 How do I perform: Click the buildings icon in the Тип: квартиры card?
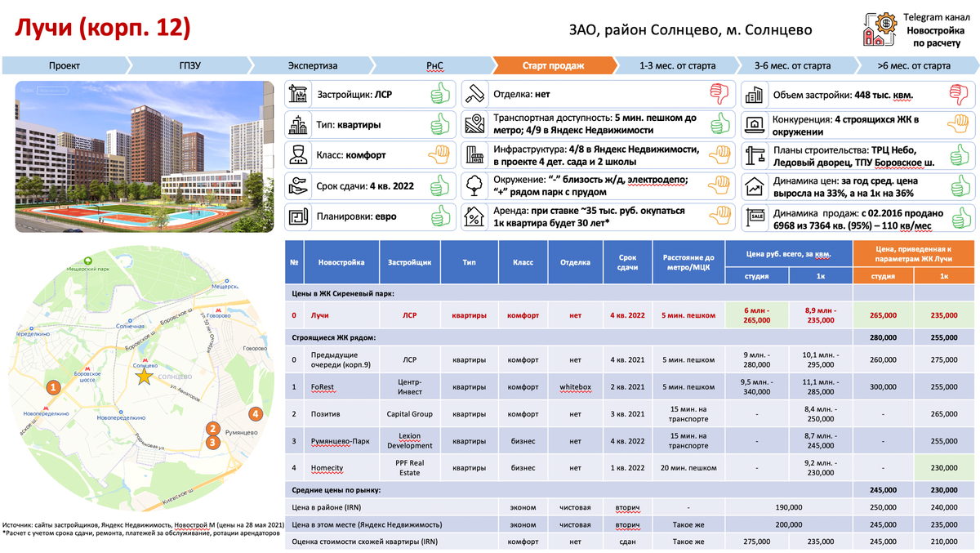pos(297,125)
